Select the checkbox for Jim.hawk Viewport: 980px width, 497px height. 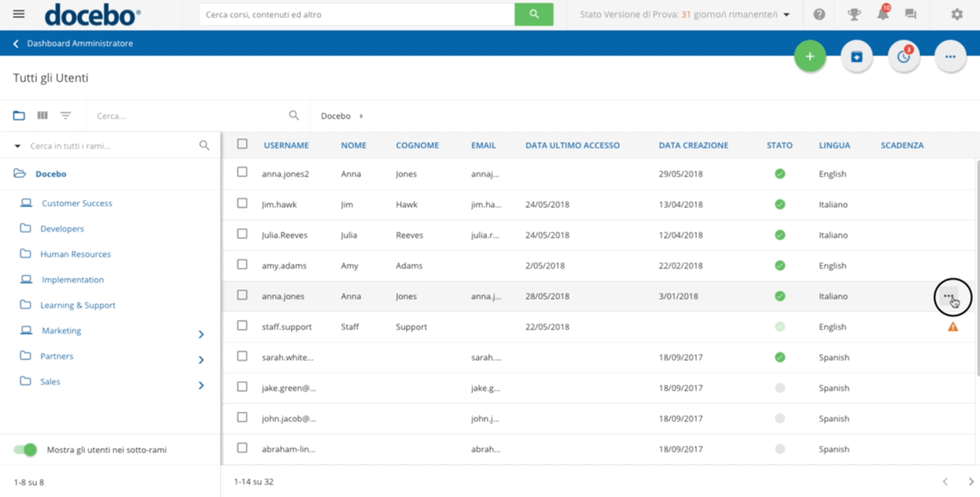point(242,203)
